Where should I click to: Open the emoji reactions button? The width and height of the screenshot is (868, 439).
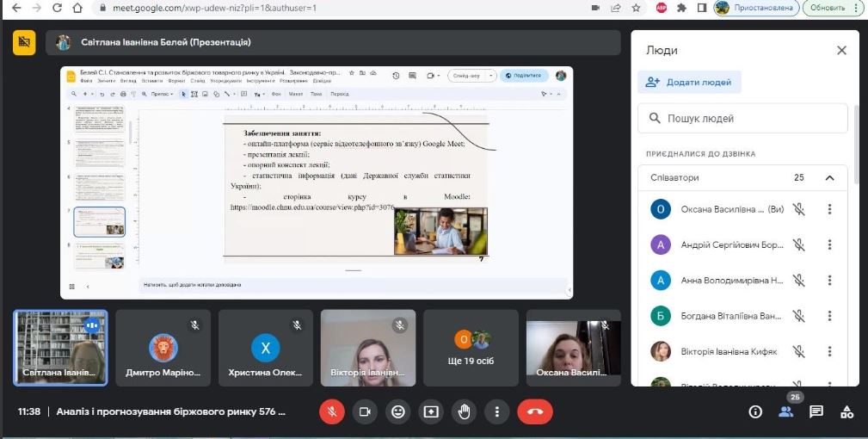398,411
